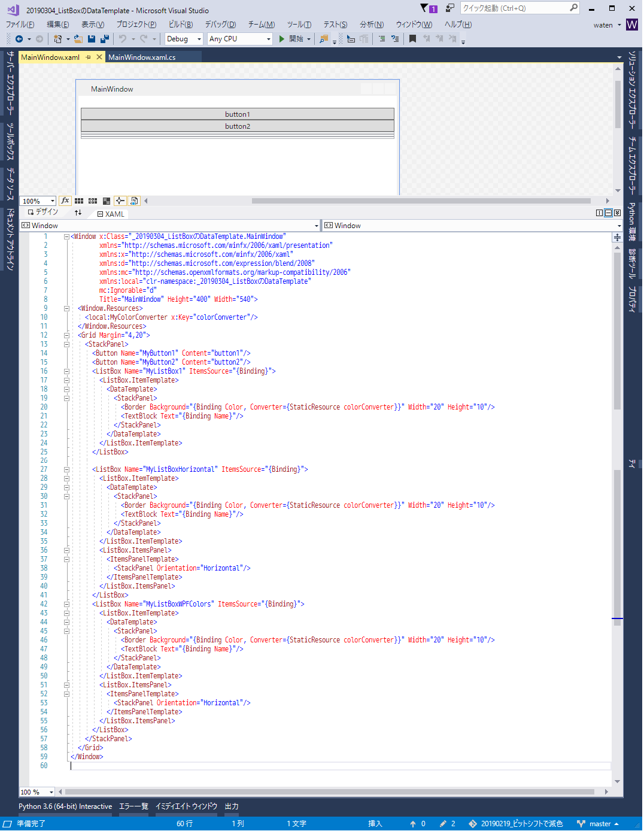Pin the MainWindow.xaml tab
The width and height of the screenshot is (644, 831).
(x=88, y=57)
